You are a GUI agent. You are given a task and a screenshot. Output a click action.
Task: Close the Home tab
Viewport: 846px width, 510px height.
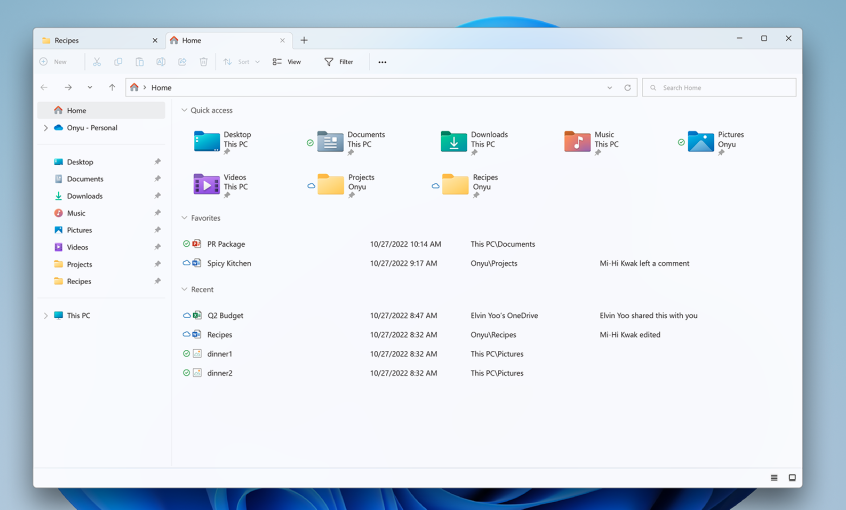pyautogui.click(x=282, y=41)
